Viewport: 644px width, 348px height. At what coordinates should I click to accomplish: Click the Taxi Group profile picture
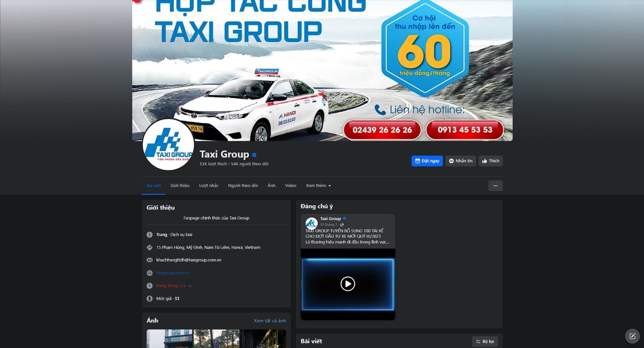click(x=168, y=144)
